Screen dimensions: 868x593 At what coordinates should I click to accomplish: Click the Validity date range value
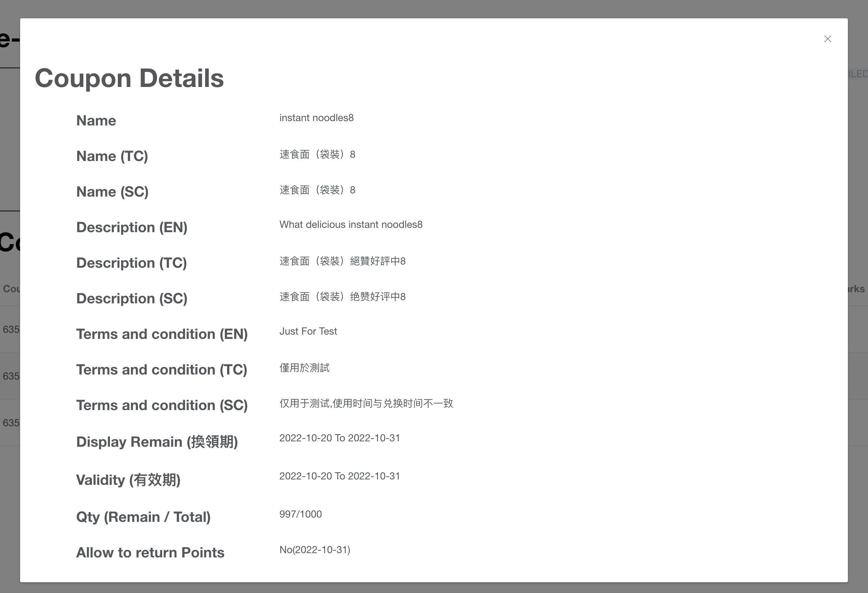click(x=340, y=476)
